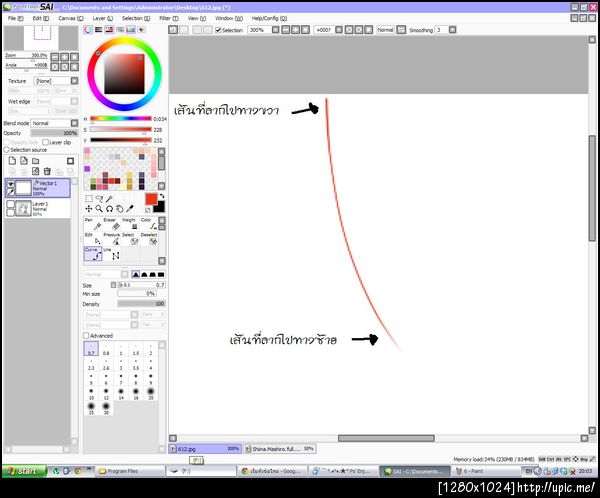Open the Canvas menu

point(71,18)
